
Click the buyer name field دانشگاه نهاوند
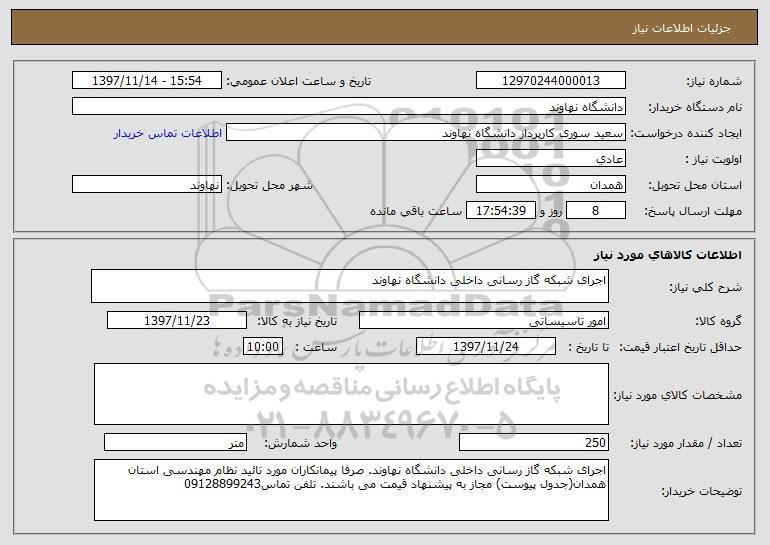(x=349, y=107)
